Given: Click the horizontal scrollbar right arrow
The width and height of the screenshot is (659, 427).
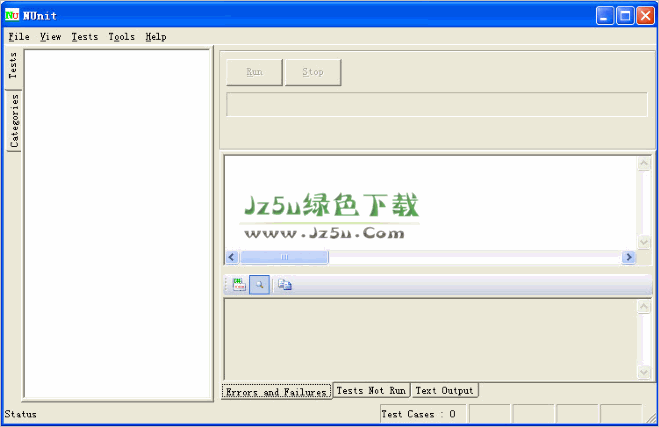Looking at the screenshot, I should (x=628, y=257).
